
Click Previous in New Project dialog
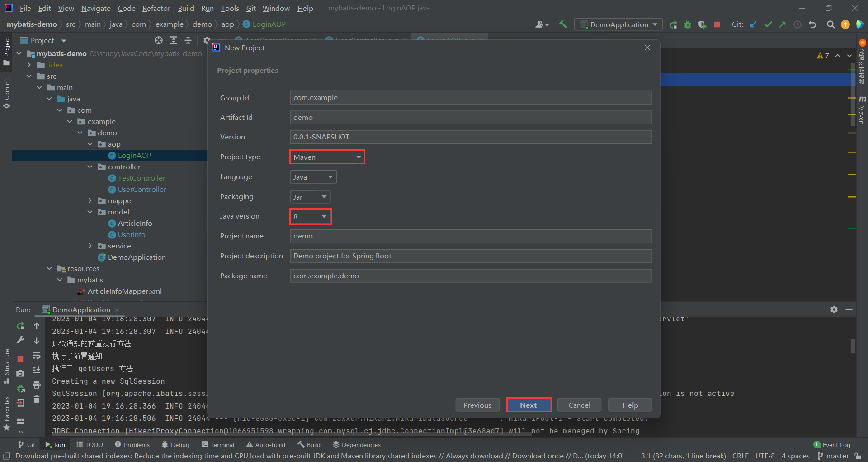[x=477, y=405]
